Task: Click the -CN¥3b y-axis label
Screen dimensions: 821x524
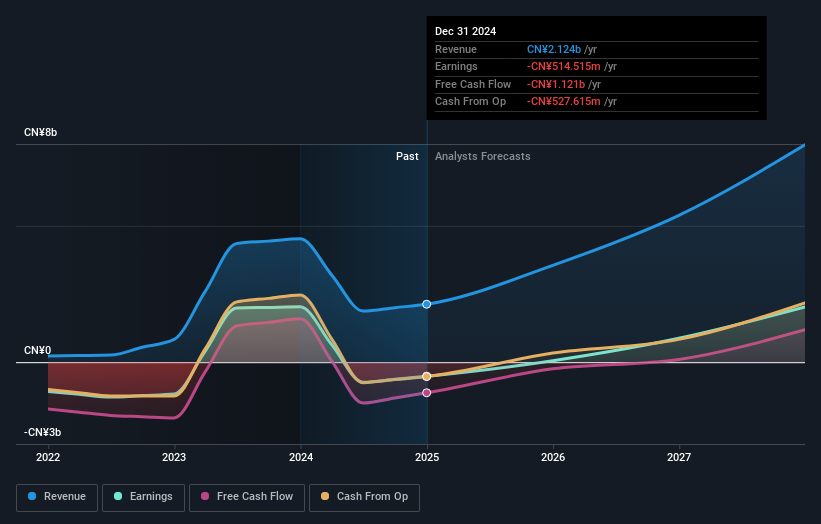Action: [x=42, y=432]
